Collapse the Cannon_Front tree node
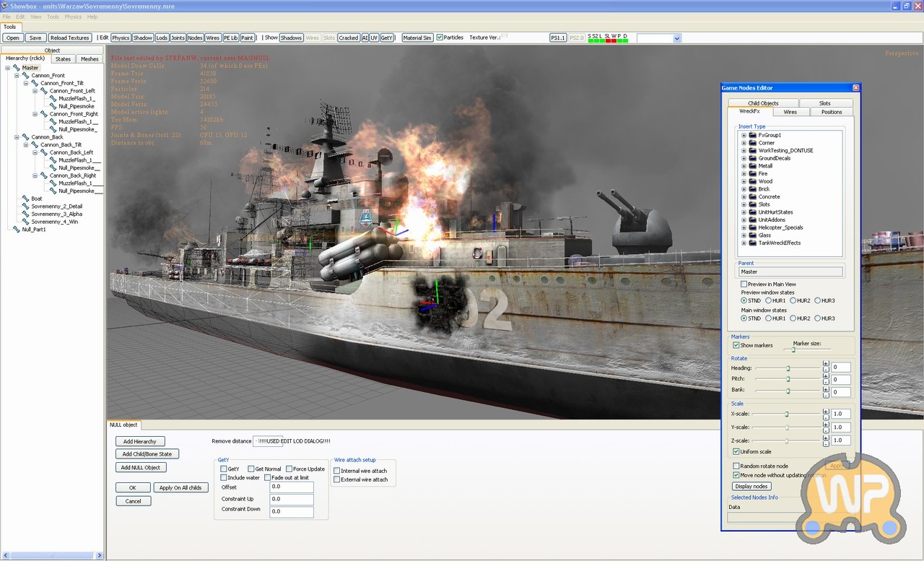This screenshot has height=561, width=924. click(x=17, y=76)
